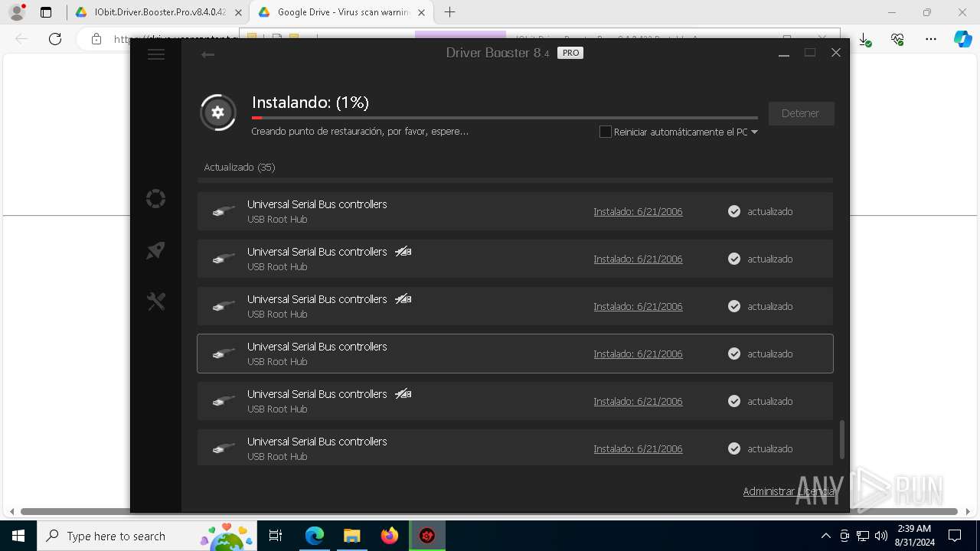Refresh the Edge page
Viewport: 980px width, 551px height.
pyautogui.click(x=55, y=39)
